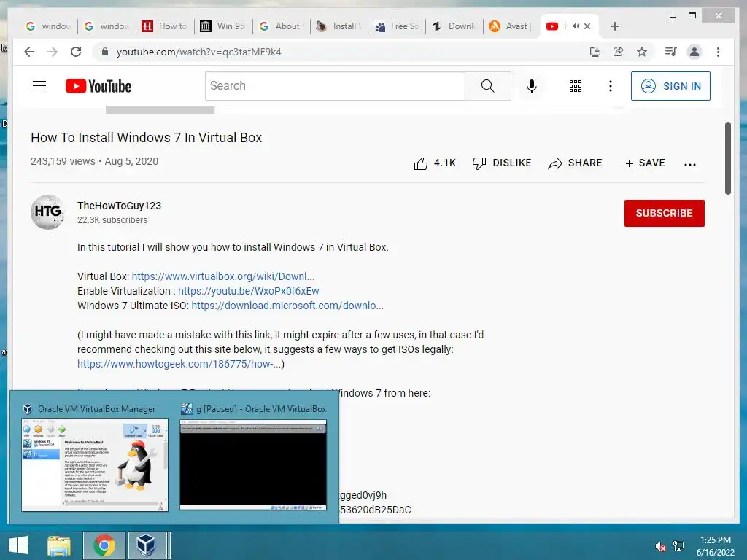
Task: Click the SHARE arrow button
Action: point(575,163)
